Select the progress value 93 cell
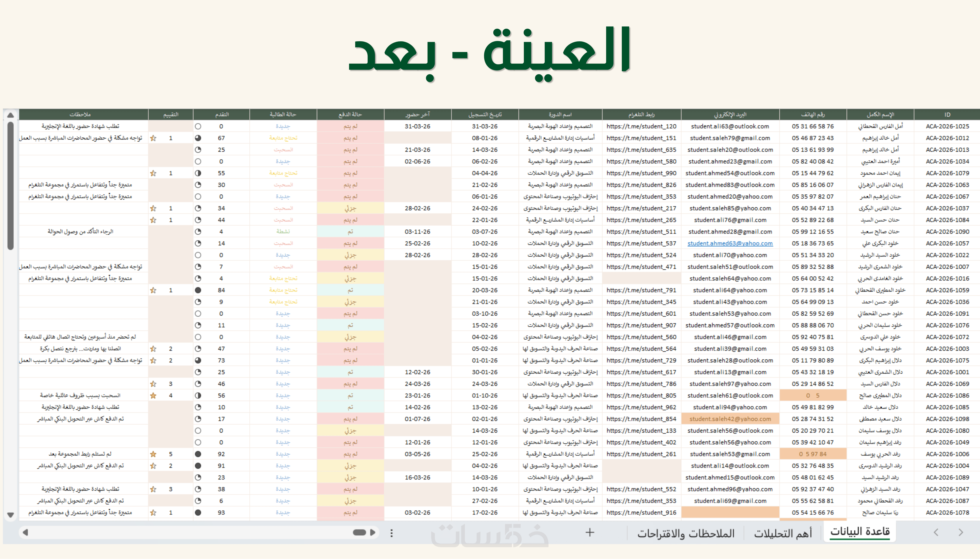 221,513
